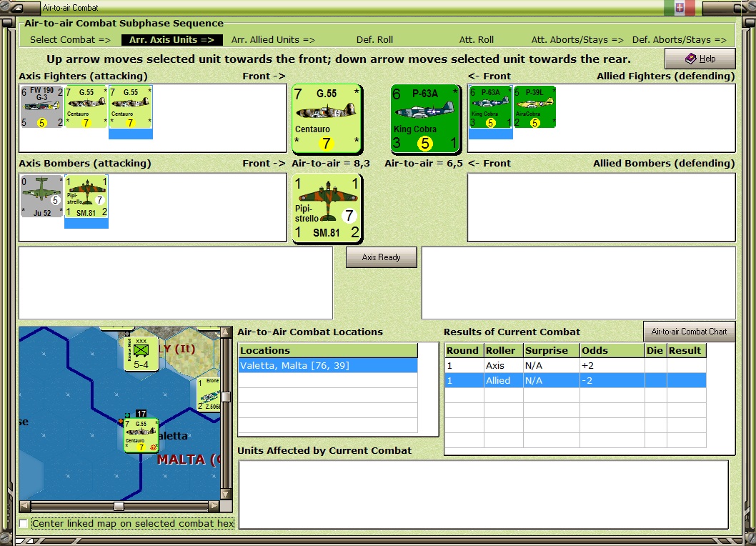This screenshot has height=546, width=756.
Task: Select the Allied round 1 result row
Action: coord(576,381)
